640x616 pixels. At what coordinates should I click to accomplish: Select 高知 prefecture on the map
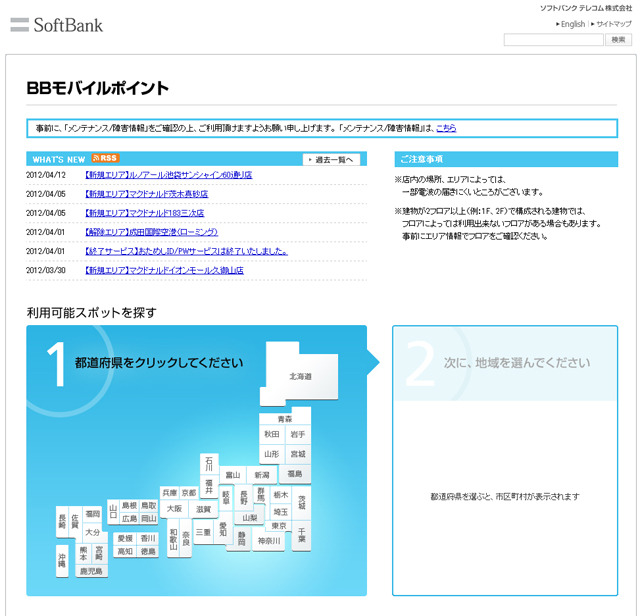point(125,552)
